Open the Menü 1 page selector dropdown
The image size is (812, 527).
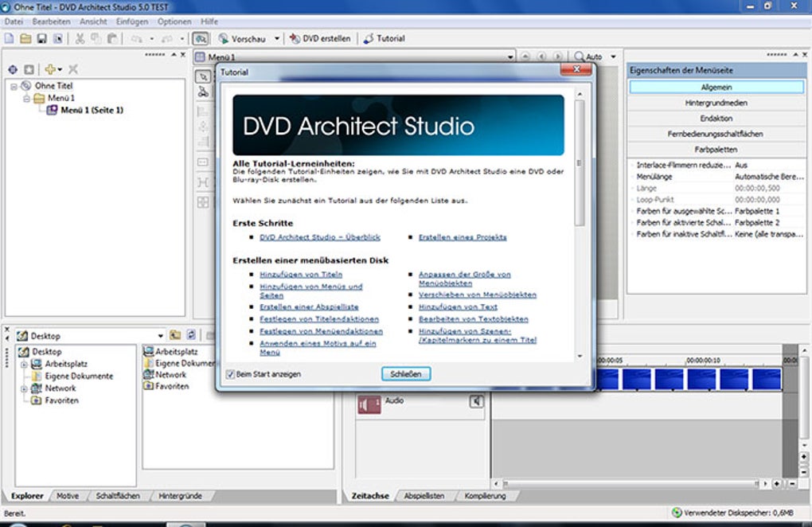[510, 57]
